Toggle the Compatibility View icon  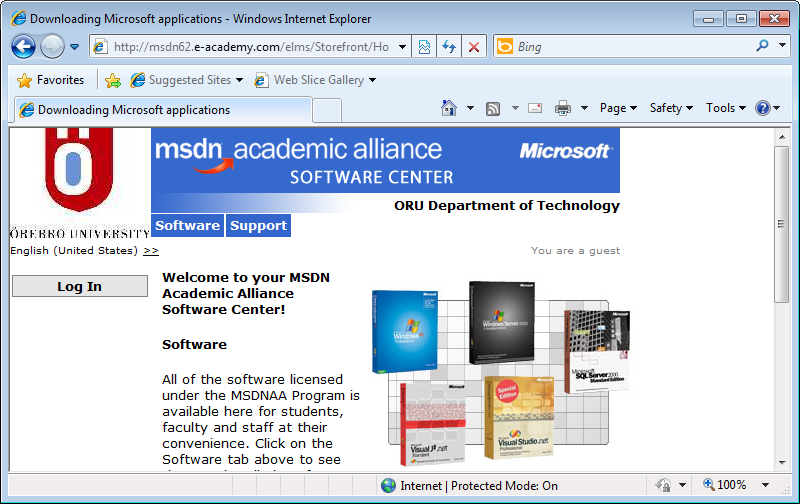pyautogui.click(x=424, y=47)
